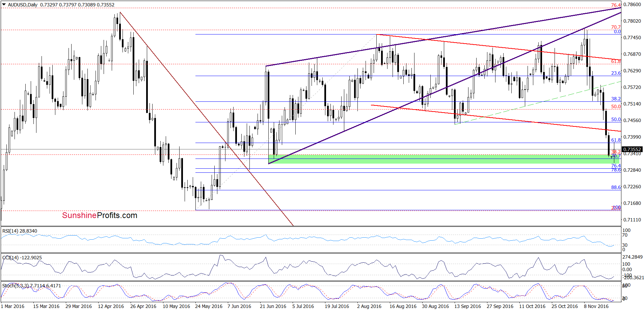Select the Stoch(5,3,3) indicator label
This screenshot has width=644, height=311.
(x=31, y=286)
